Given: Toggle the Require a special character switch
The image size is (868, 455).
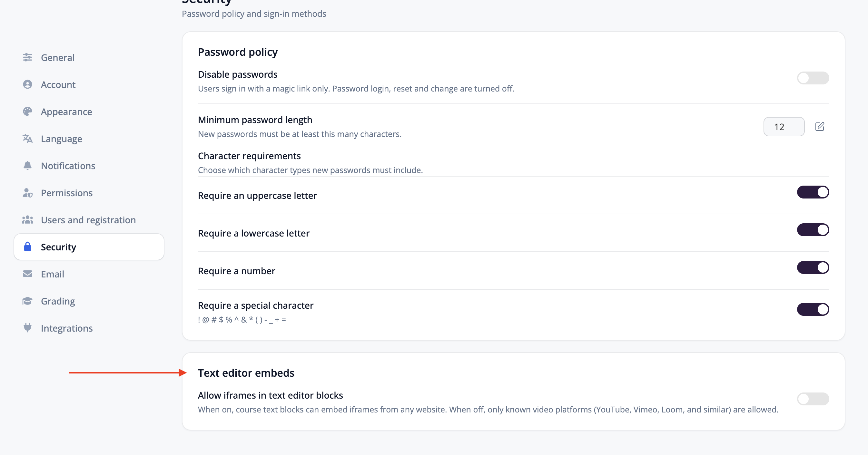Looking at the screenshot, I should [813, 309].
